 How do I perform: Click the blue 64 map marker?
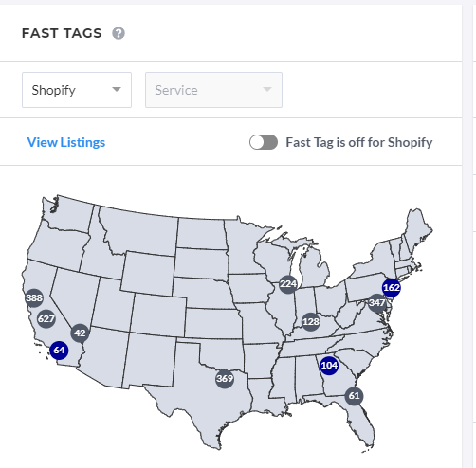click(59, 351)
